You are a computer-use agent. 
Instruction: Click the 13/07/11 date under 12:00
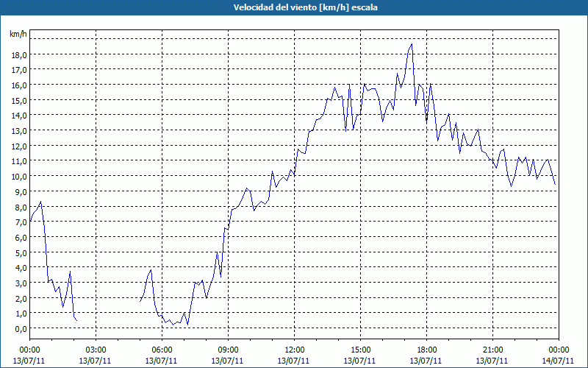pyautogui.click(x=293, y=361)
